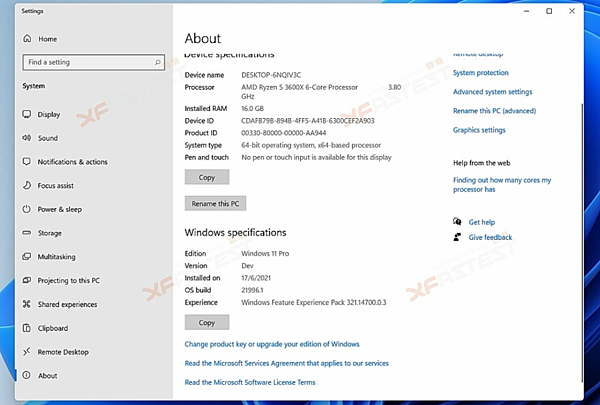Focus the Find a setting search box
The image size is (600, 405).
(x=94, y=62)
